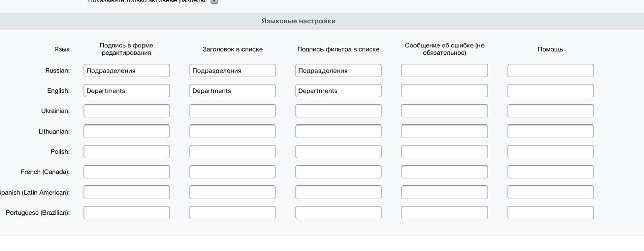Focus the Lithuanian list filter caption field
The width and height of the screenshot is (644, 251).
coord(338,132)
